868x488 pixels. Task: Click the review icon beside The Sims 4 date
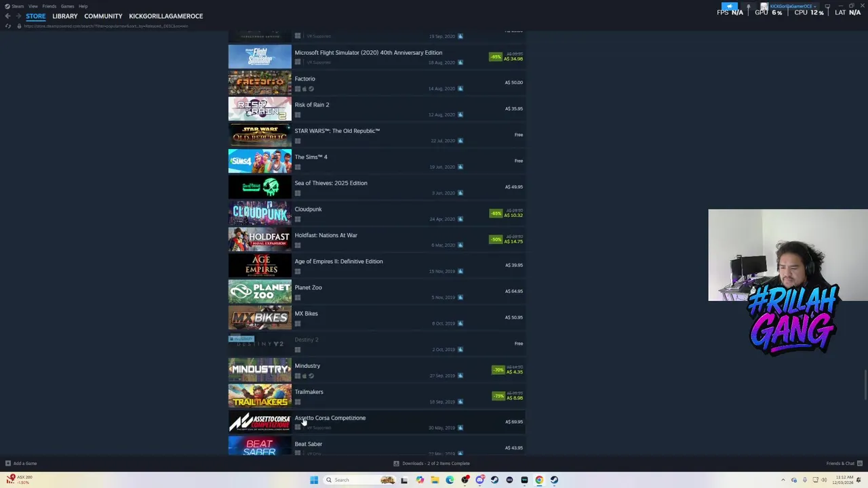(460, 167)
